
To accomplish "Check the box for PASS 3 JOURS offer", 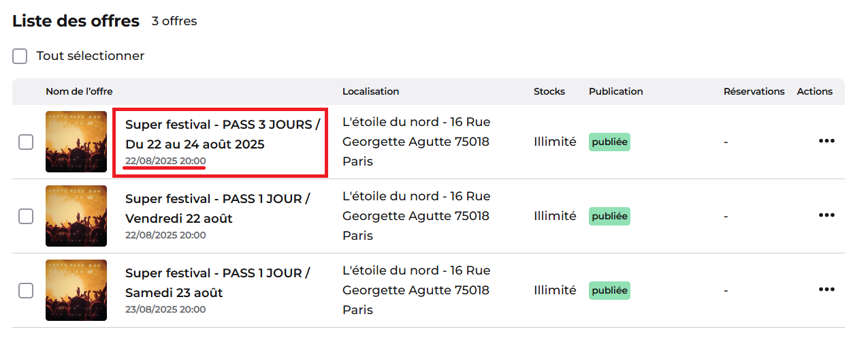I will 26,142.
